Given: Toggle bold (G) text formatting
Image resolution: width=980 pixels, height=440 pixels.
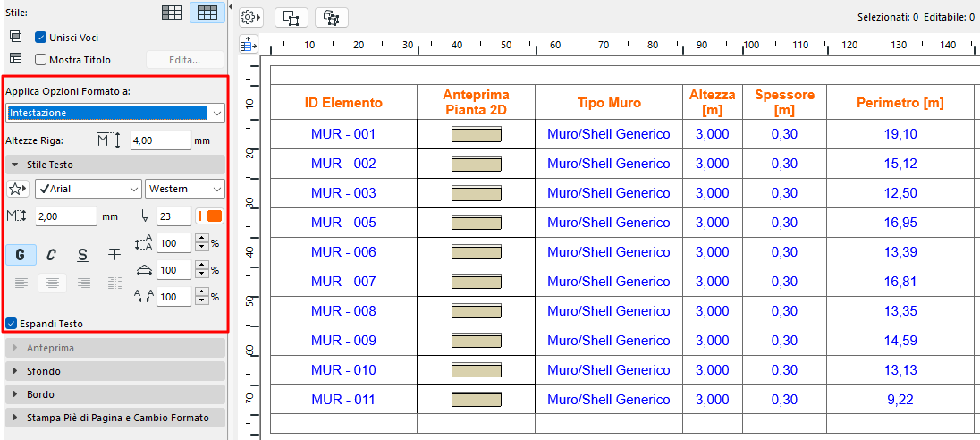Looking at the screenshot, I should click(x=21, y=255).
